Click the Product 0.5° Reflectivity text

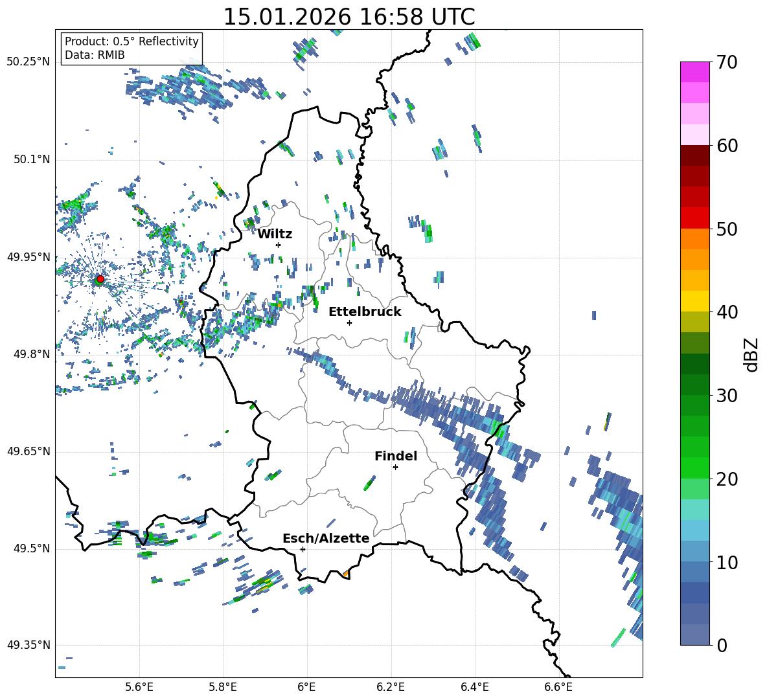[x=132, y=41]
